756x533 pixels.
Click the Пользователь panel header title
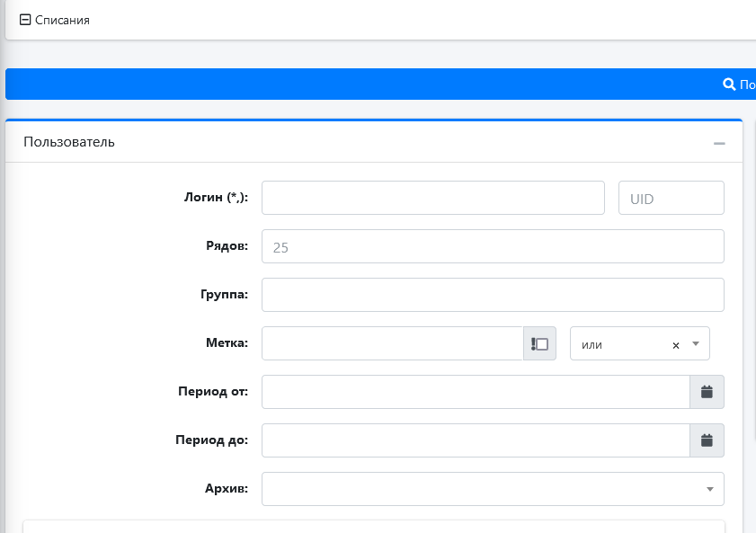tap(69, 142)
